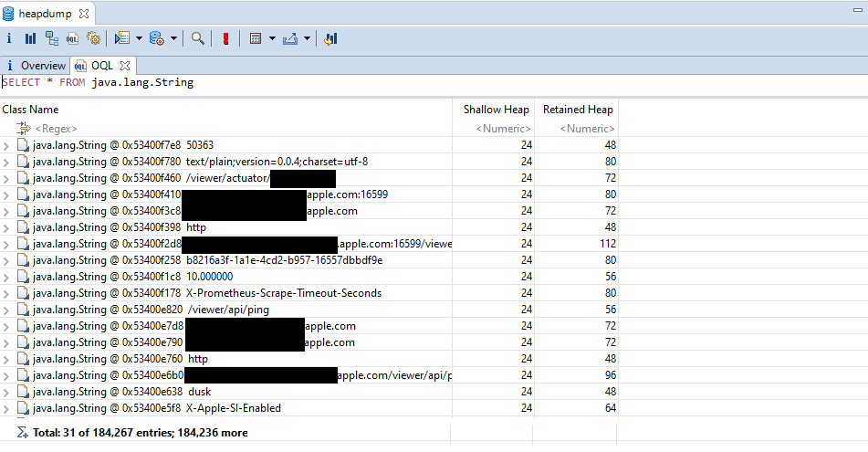
Task: Close the OQL tab
Action: (124, 66)
